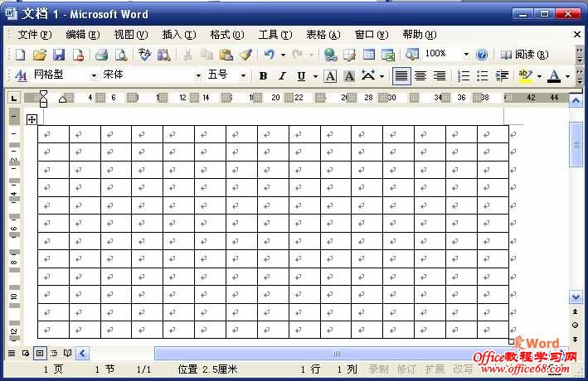
Task: Open the 格式(O) menu
Action: click(x=227, y=35)
